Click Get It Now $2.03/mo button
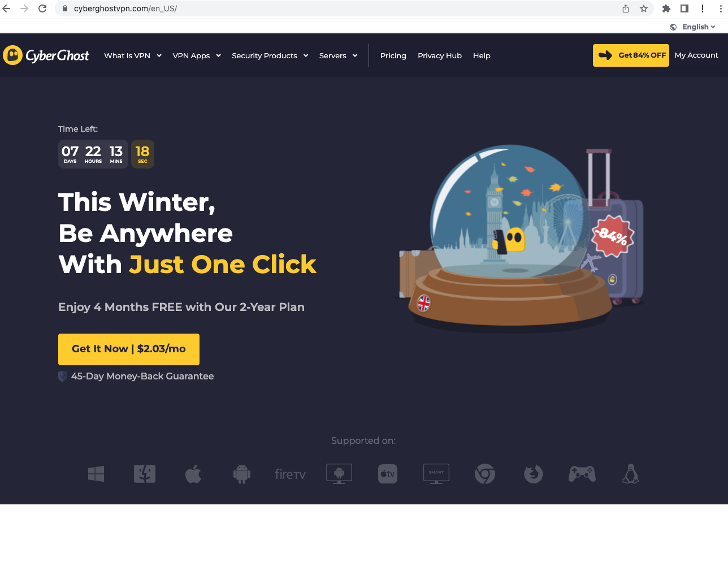Screen dimensions: 728x579 [x=129, y=349]
